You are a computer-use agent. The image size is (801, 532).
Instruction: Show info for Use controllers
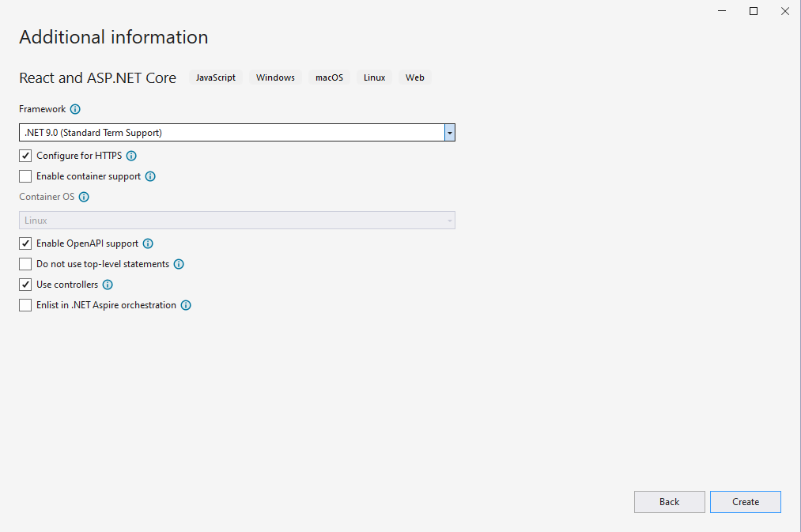click(x=108, y=285)
